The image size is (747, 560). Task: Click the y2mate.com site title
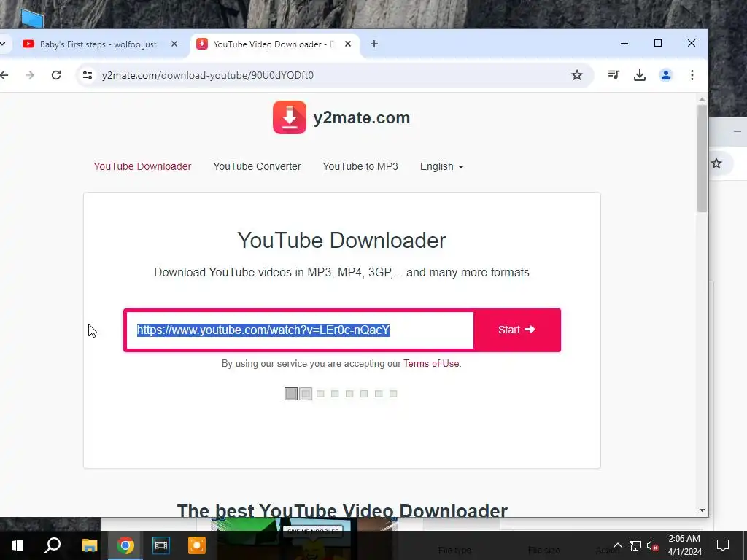tap(362, 117)
